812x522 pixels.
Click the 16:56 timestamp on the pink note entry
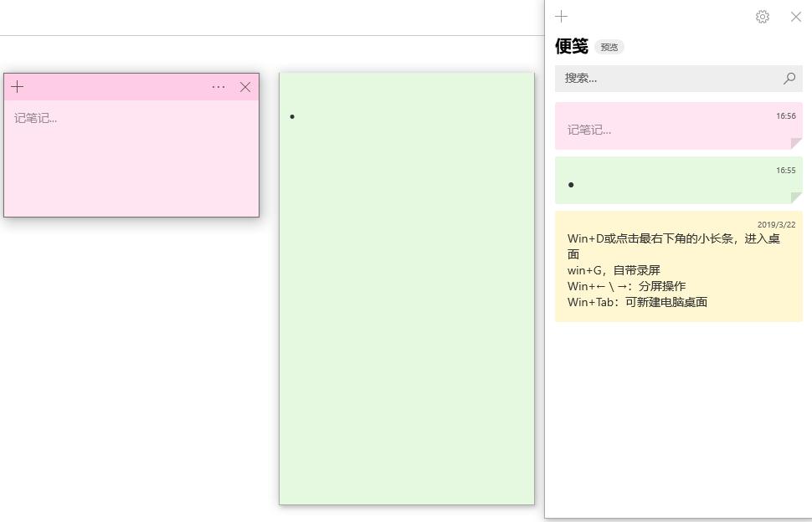pos(785,116)
